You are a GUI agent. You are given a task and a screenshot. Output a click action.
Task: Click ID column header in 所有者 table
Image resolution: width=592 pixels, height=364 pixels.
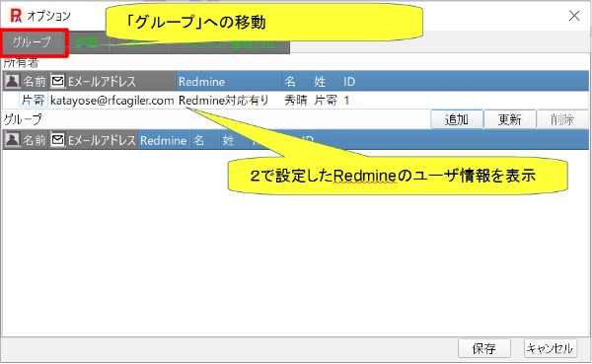pyautogui.click(x=349, y=81)
